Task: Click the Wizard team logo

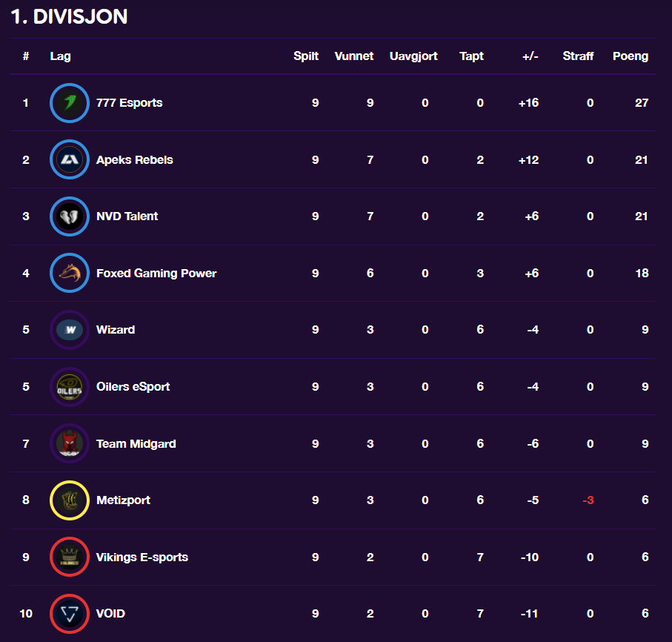Action: click(x=69, y=330)
